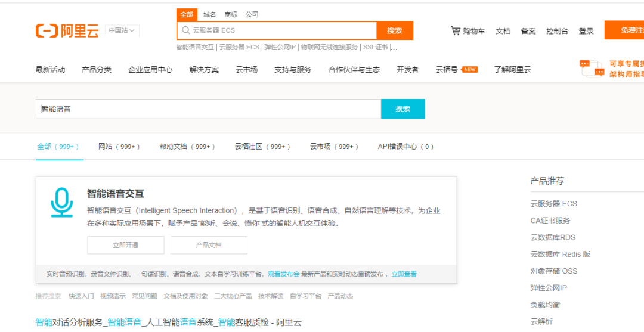The height and width of the screenshot is (332, 644).
Task: Open the 云数据库 Redis 版 recommendation
Action: tap(560, 254)
